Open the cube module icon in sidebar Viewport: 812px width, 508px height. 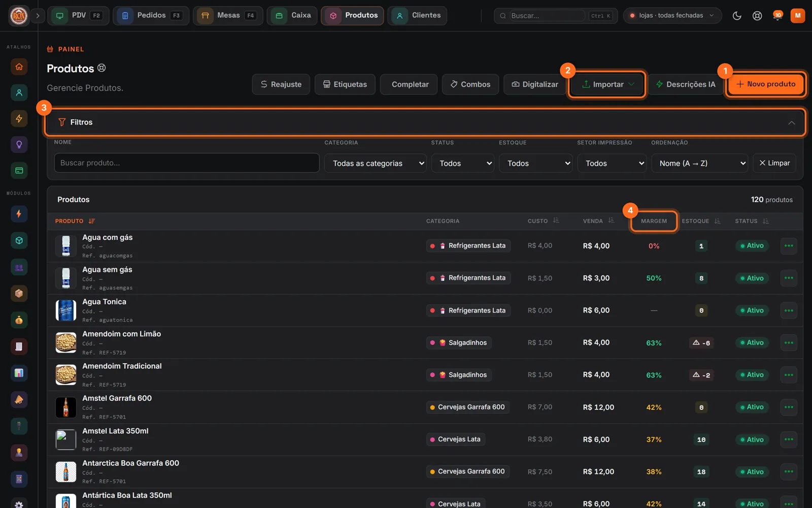tap(19, 240)
